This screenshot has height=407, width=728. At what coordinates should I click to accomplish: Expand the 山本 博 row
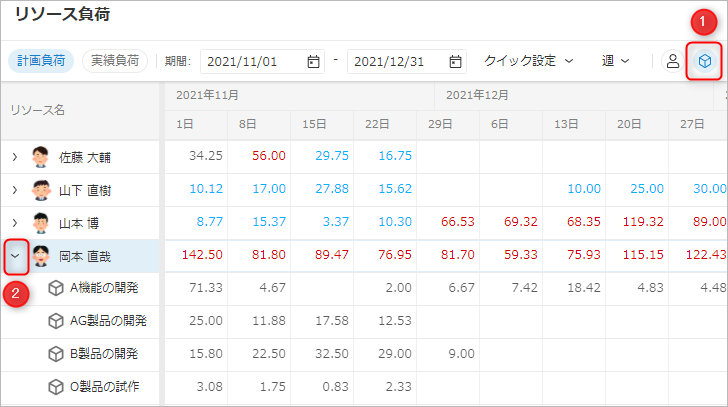pyautogui.click(x=15, y=222)
